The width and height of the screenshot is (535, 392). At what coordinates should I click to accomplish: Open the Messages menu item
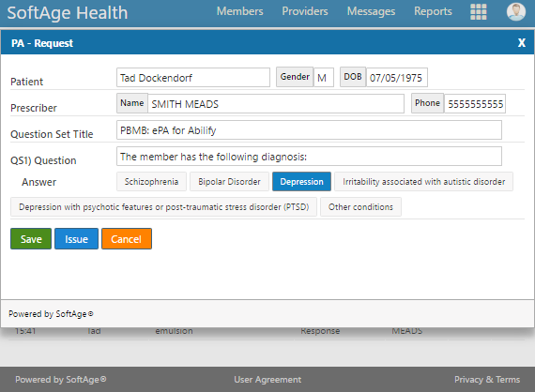click(x=371, y=11)
